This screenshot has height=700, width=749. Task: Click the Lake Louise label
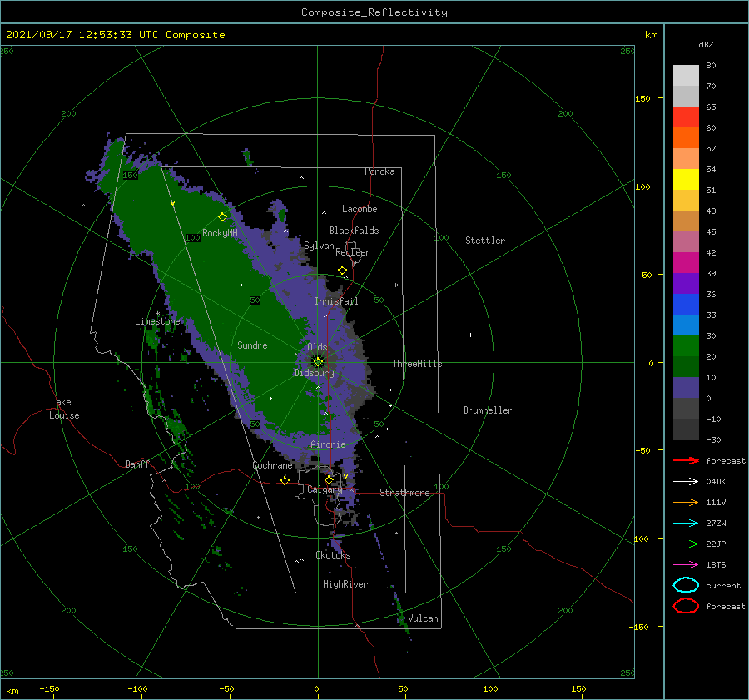point(64,409)
